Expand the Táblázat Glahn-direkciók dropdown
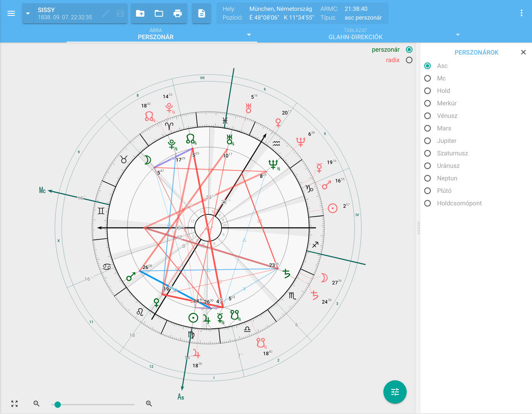Image resolution: width=532 pixels, height=414 pixels. pos(458,34)
